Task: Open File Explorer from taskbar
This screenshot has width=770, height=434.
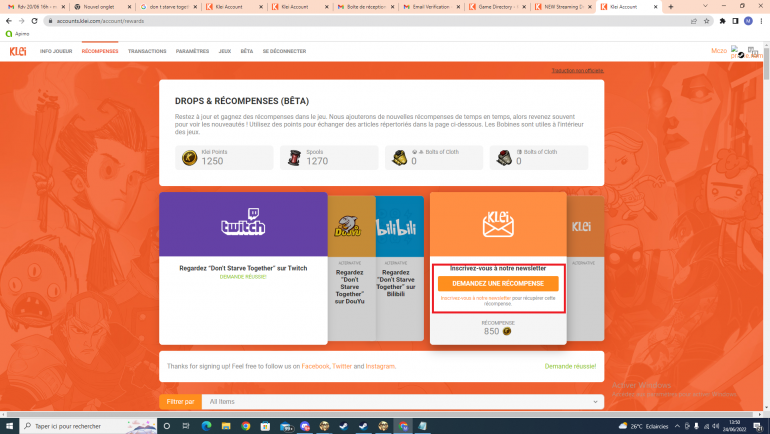Action: [x=226, y=426]
